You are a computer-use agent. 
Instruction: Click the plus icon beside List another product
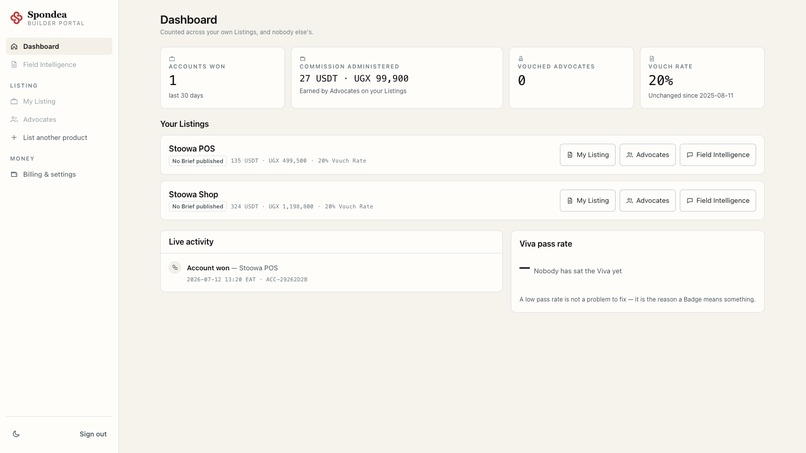(x=14, y=138)
